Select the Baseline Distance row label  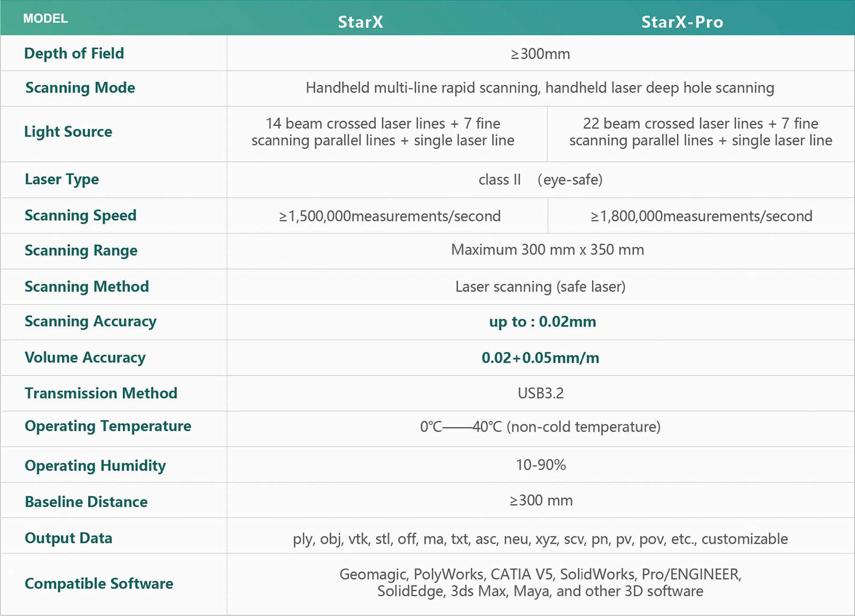(86, 501)
